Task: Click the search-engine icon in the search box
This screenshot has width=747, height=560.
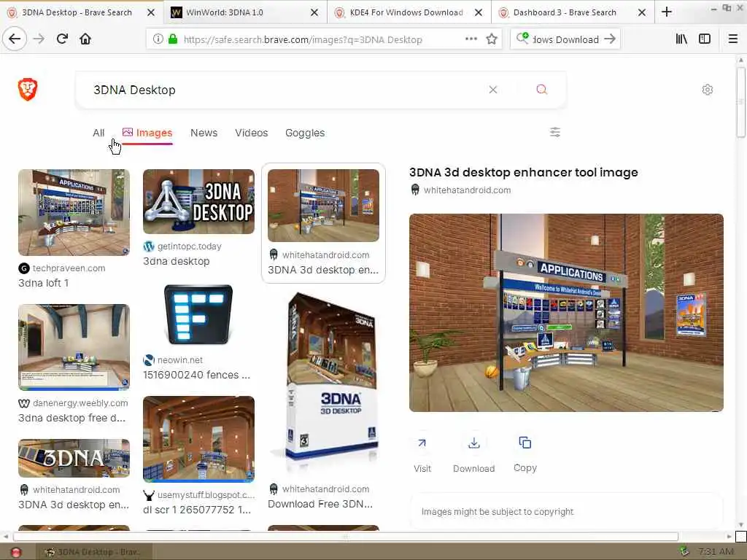Action: 522,38
